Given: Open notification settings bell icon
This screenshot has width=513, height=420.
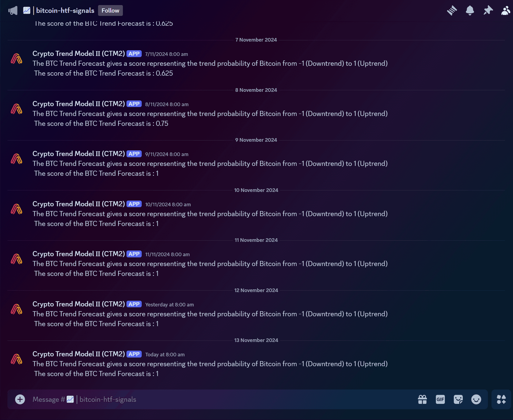Looking at the screenshot, I should click(x=470, y=10).
